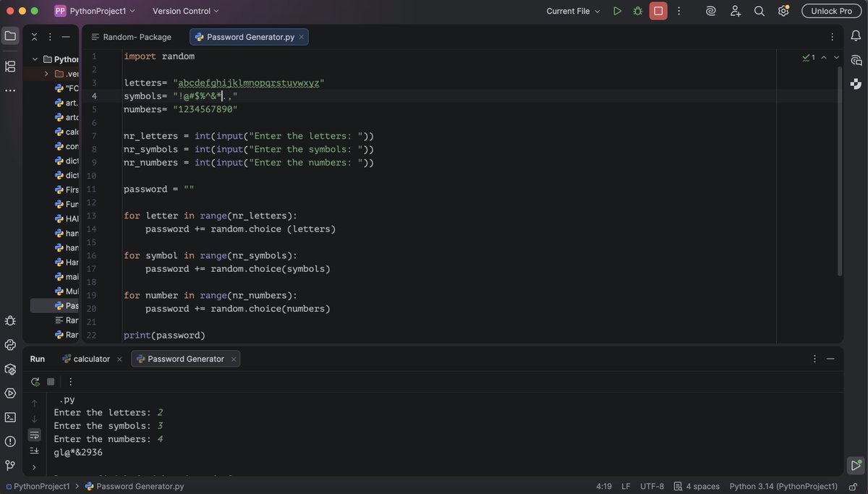Open the Terminal tool window
Viewport: 868px width, 494px height.
coord(10,417)
